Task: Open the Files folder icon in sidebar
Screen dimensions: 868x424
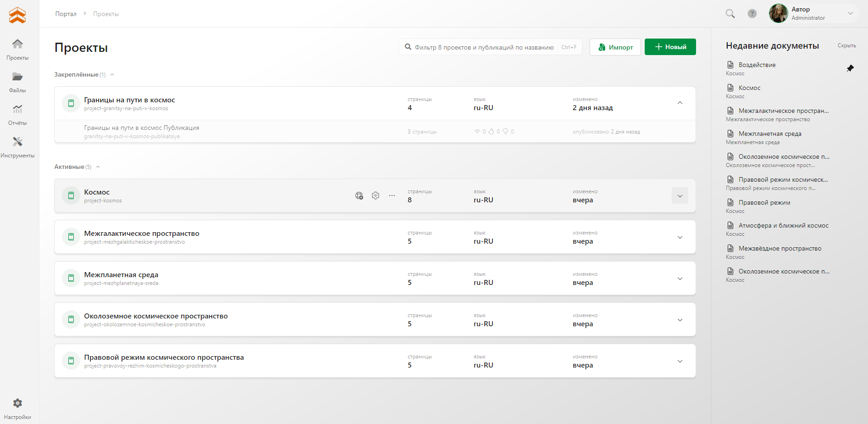Action: (x=17, y=77)
